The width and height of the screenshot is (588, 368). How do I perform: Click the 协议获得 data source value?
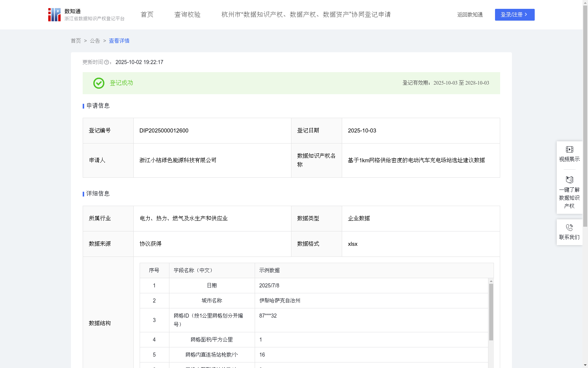click(x=150, y=244)
